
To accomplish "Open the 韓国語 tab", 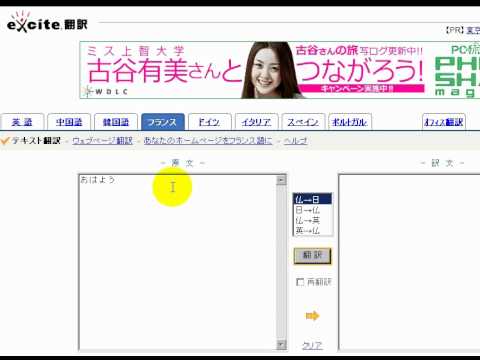I will click(116, 122).
